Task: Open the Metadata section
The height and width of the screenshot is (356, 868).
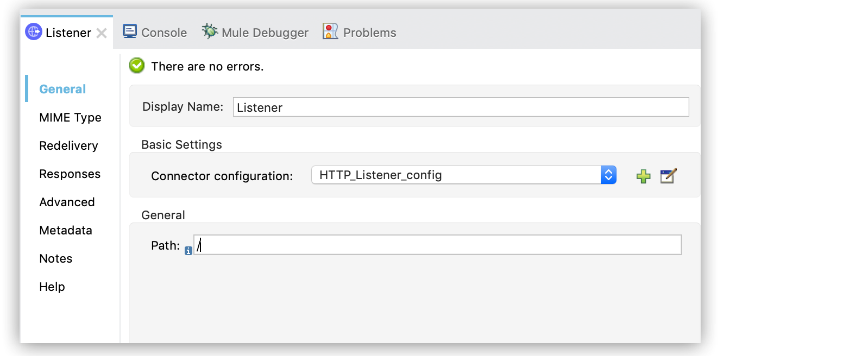Action: tap(66, 230)
